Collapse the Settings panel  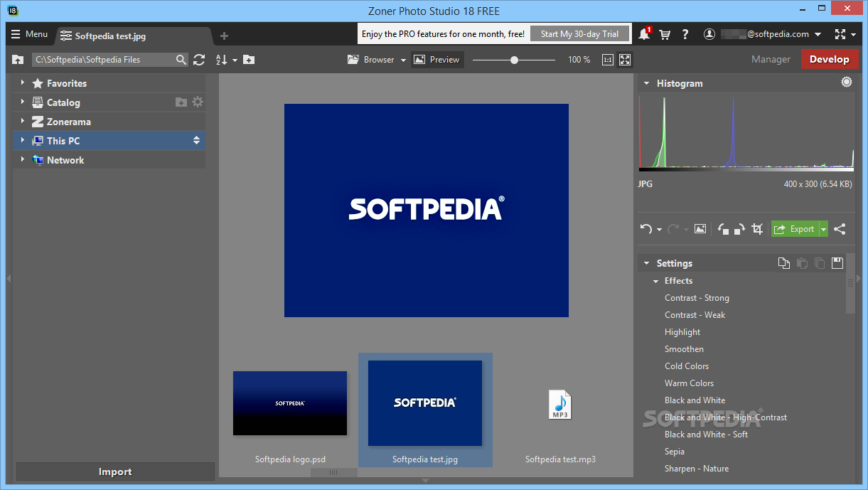[x=646, y=263]
